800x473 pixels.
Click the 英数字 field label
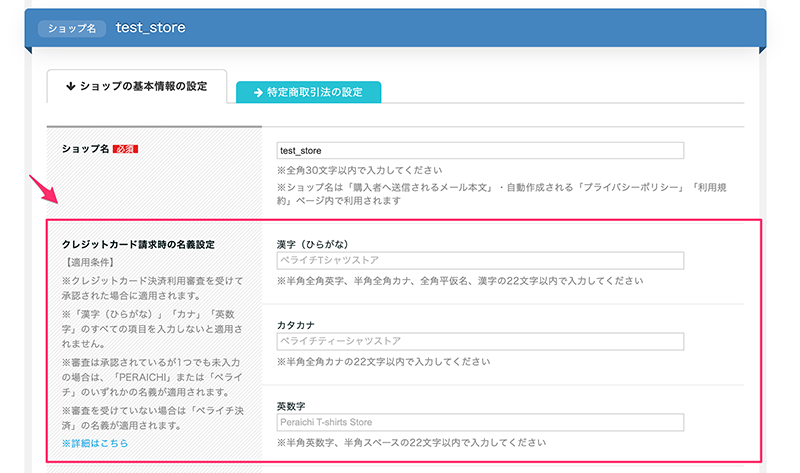click(x=293, y=405)
